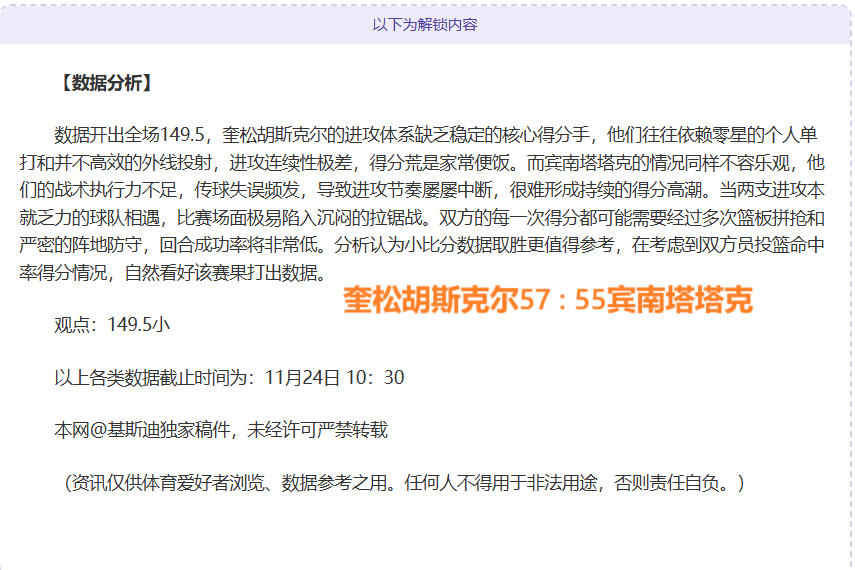This screenshot has height=570, width=855.
Task: Click the 11月24日 date in the cutoff line
Action: 302,377
